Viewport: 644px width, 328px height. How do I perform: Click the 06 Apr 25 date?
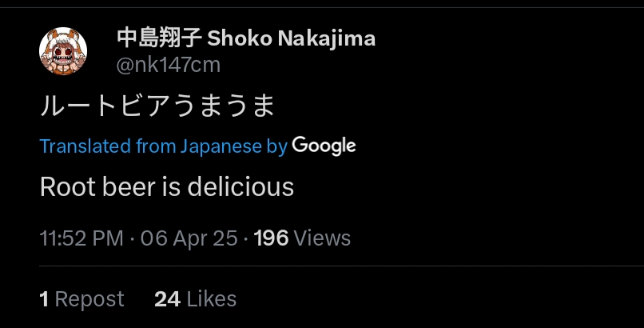189,238
